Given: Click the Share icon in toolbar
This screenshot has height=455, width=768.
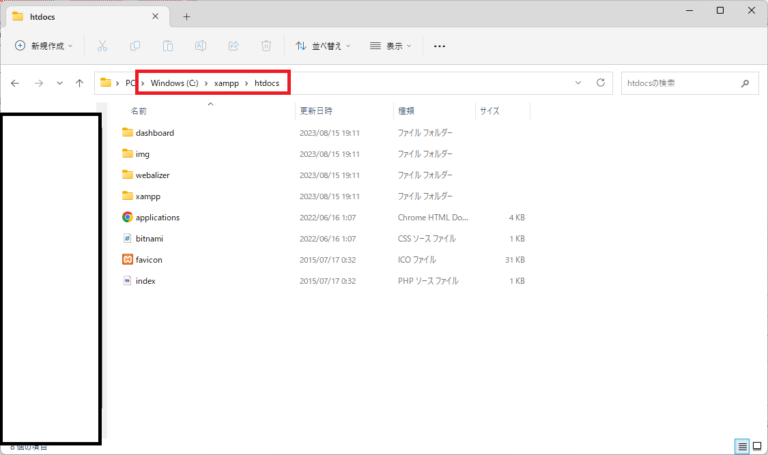Looking at the screenshot, I should pos(233,46).
